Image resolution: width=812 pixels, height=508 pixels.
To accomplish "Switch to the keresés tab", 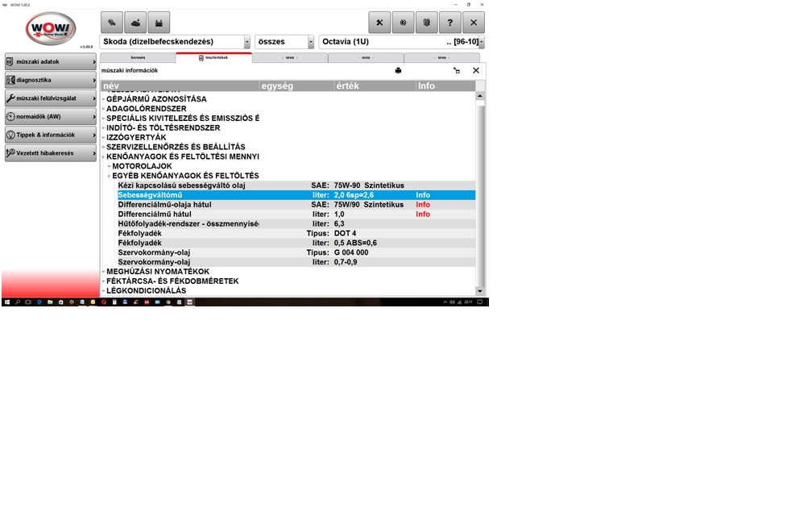I will coord(138,57).
